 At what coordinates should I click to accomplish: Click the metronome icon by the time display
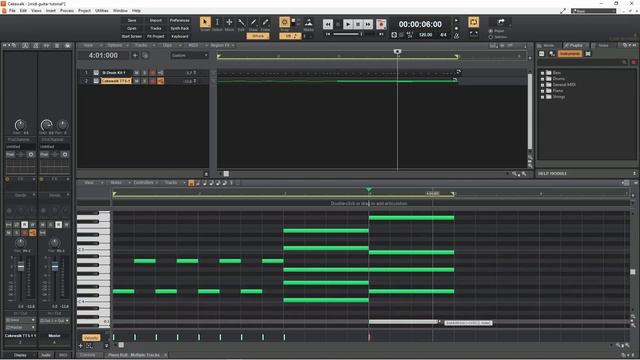click(457, 36)
